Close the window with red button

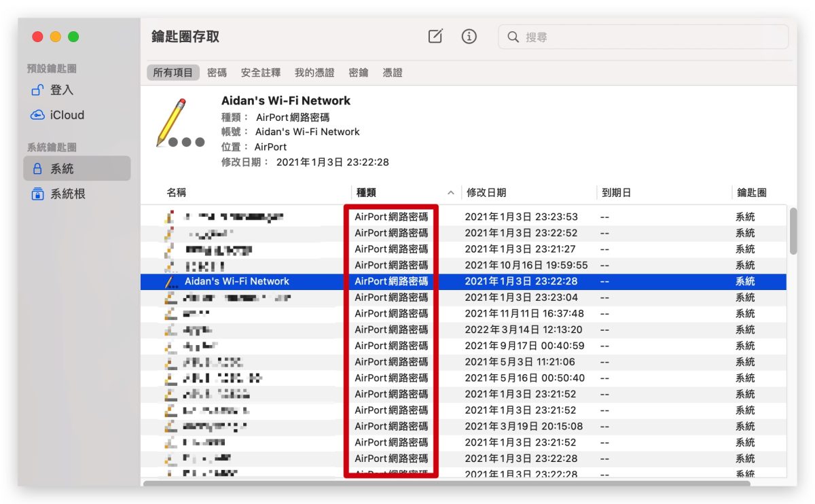click(37, 37)
